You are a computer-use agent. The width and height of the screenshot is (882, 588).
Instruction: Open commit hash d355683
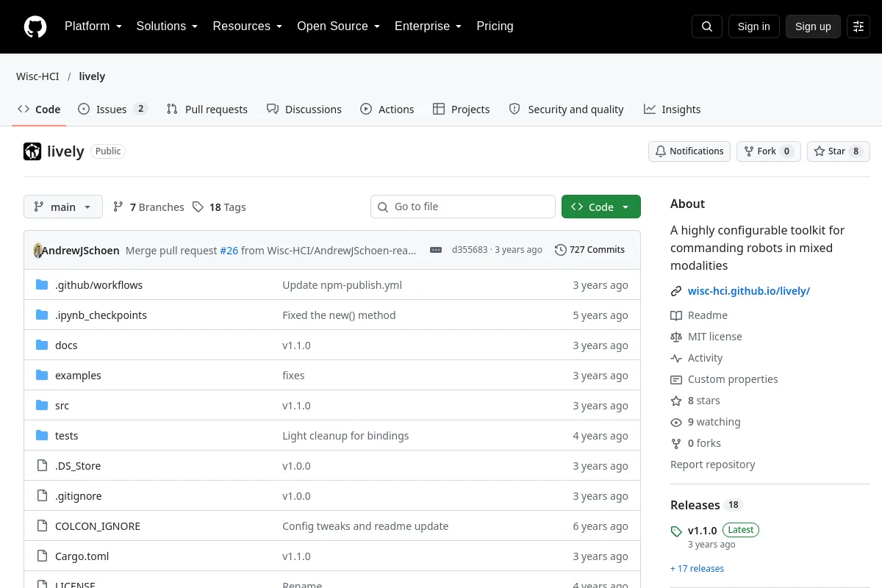(470, 250)
